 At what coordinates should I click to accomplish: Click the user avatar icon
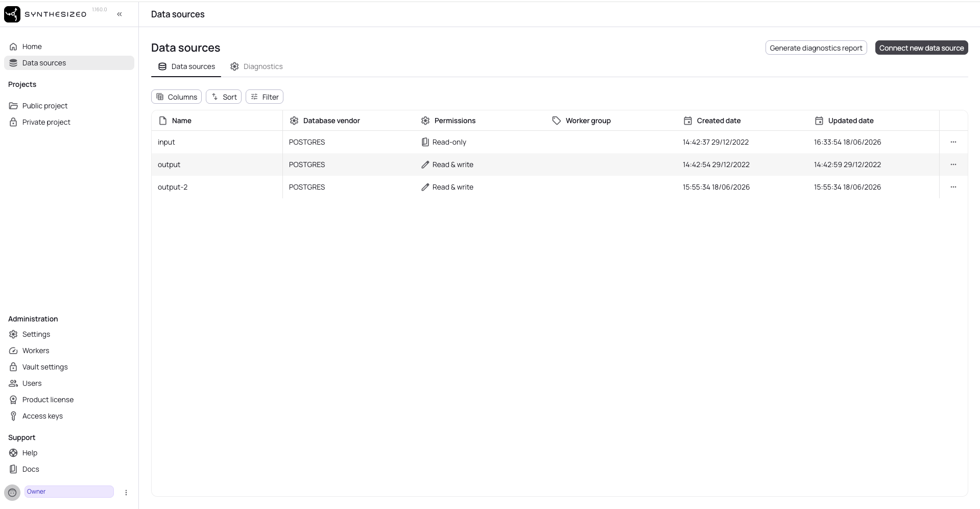[12, 493]
